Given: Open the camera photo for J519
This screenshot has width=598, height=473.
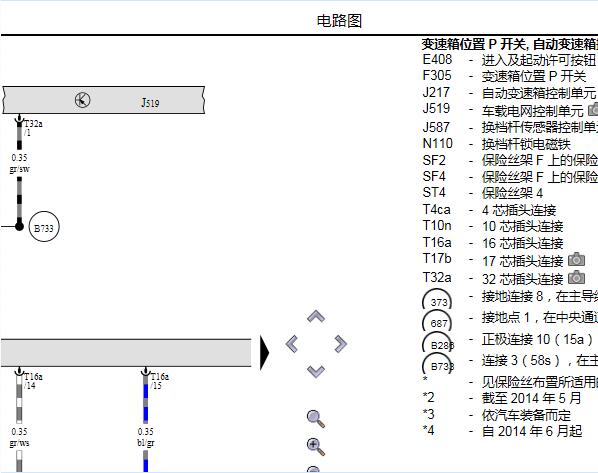Looking at the screenshot, I should (593, 109).
